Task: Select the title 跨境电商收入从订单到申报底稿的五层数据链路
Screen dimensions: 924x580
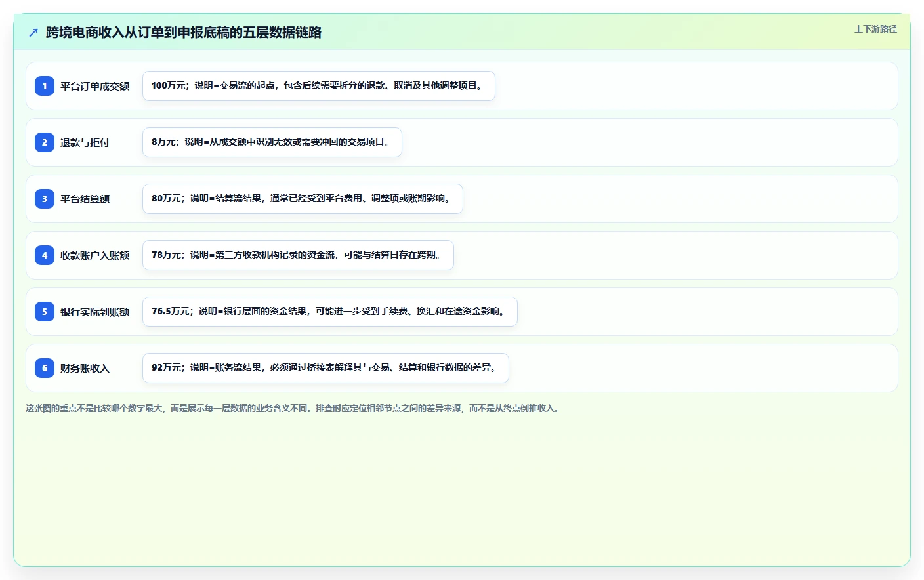Action: click(184, 32)
